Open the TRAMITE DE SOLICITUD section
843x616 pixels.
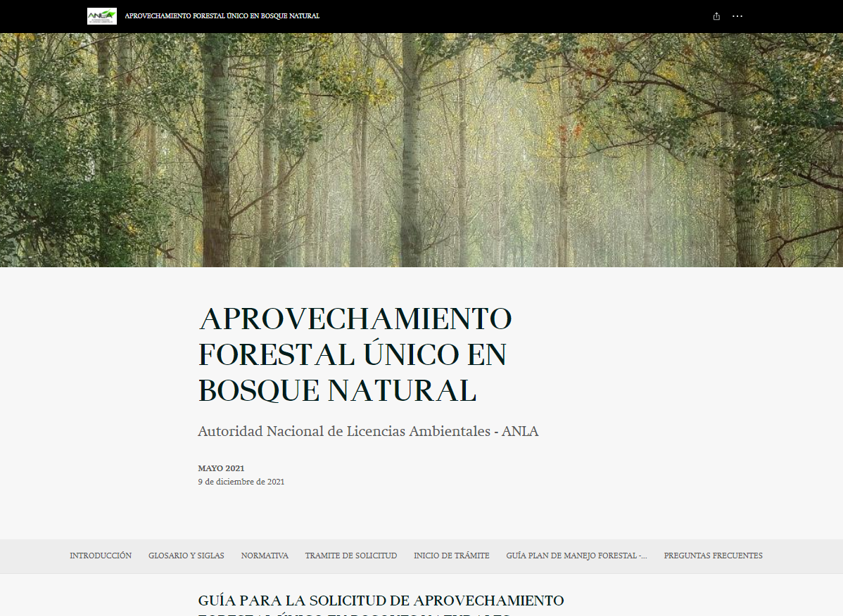coord(350,556)
